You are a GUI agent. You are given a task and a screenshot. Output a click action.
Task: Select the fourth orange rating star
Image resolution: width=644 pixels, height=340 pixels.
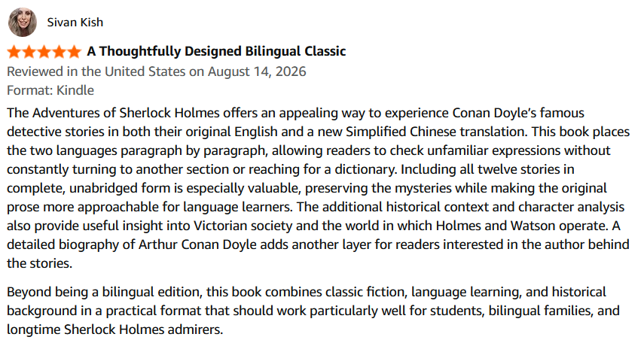tap(60, 52)
